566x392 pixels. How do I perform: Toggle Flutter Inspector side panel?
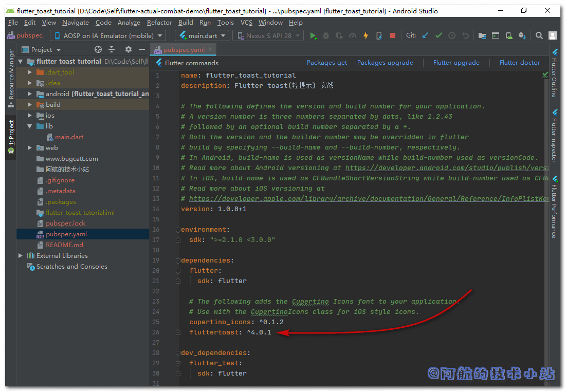click(x=554, y=136)
